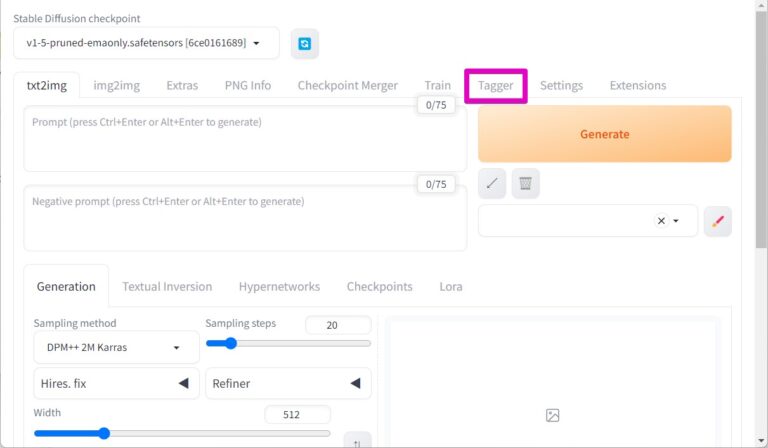Click the read generation parameters arrow icon
The image size is (768, 448).
click(x=491, y=183)
